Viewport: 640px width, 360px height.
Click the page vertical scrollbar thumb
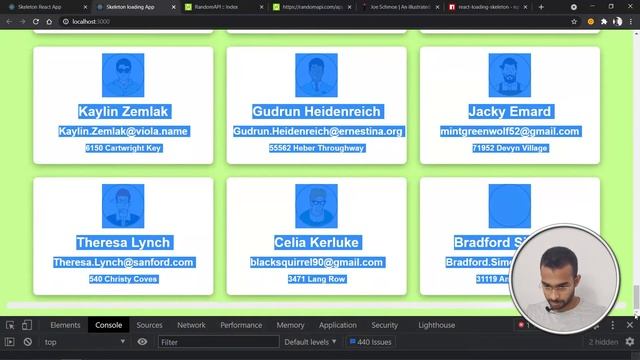click(x=636, y=298)
